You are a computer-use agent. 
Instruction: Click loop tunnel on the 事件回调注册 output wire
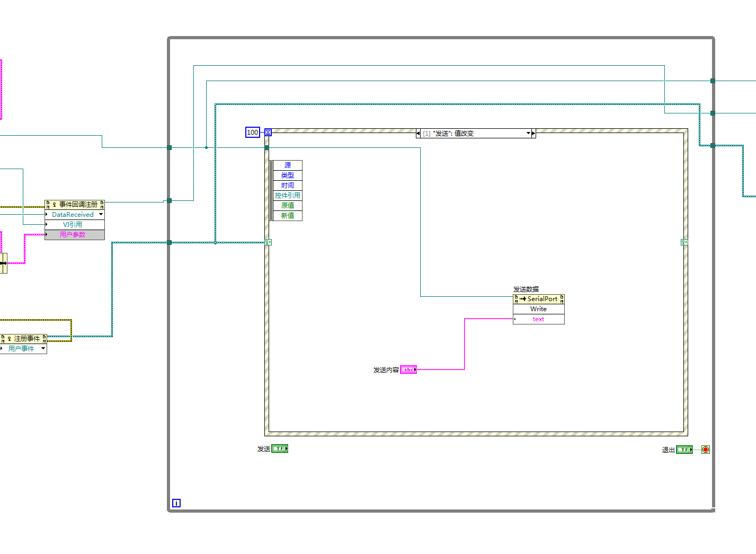pos(169,201)
